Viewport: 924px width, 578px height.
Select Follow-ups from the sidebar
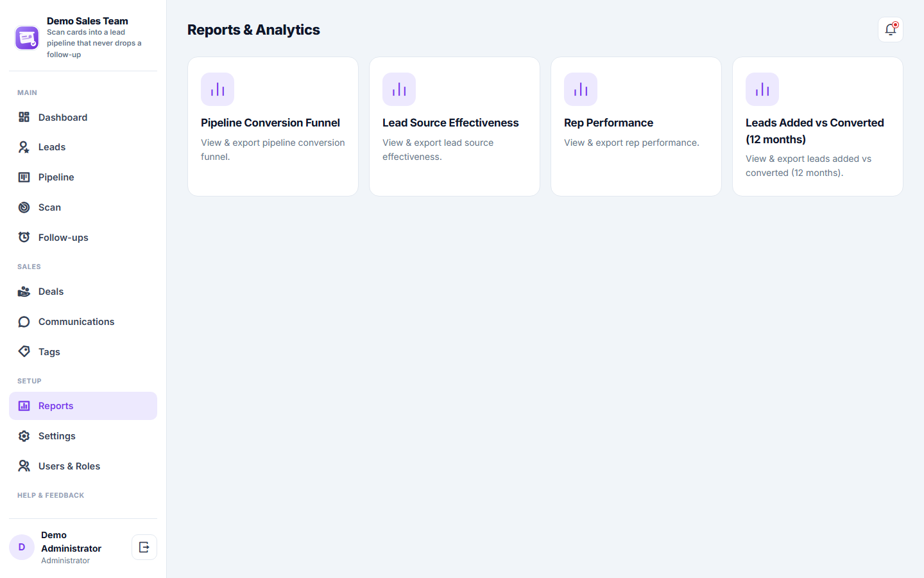pos(83,238)
